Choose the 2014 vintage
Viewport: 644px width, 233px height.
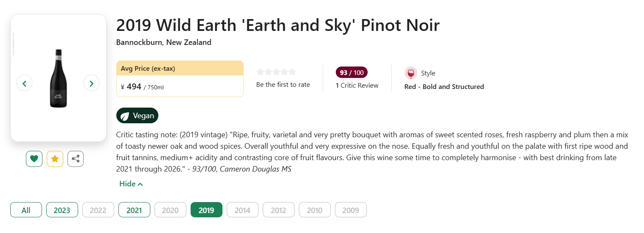[242, 210]
